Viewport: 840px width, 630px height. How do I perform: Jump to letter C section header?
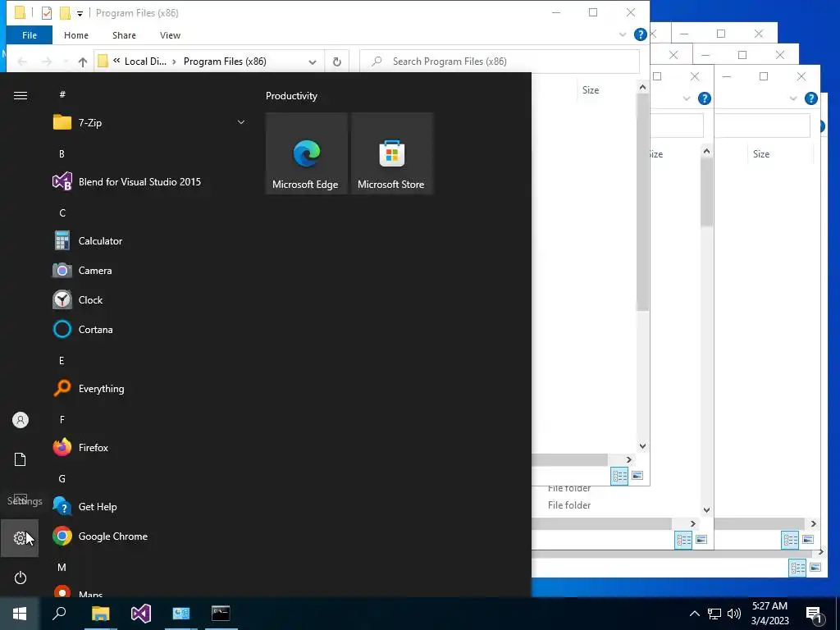62,213
